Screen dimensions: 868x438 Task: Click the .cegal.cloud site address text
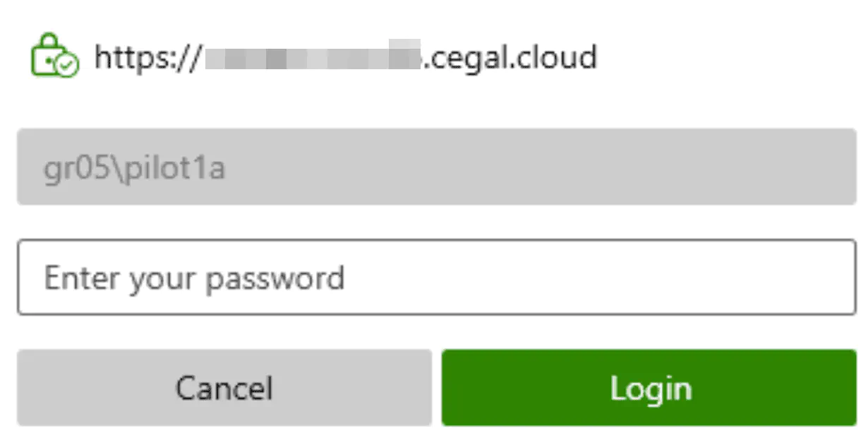(510, 57)
